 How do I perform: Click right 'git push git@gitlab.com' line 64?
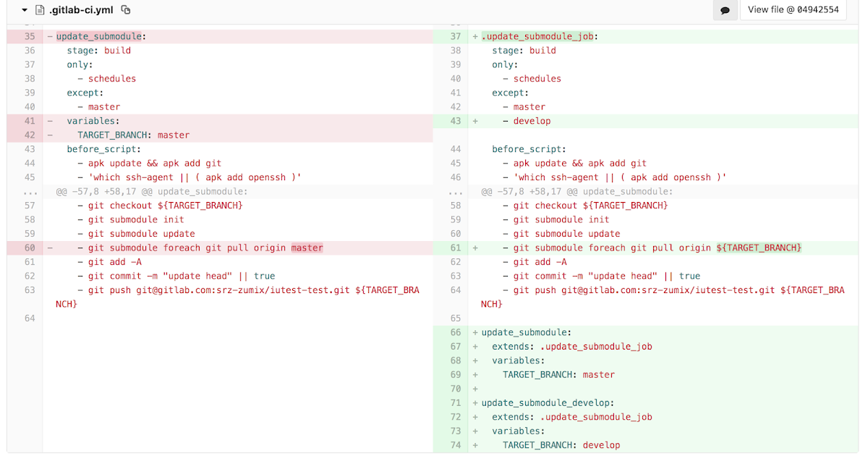[x=663, y=297]
